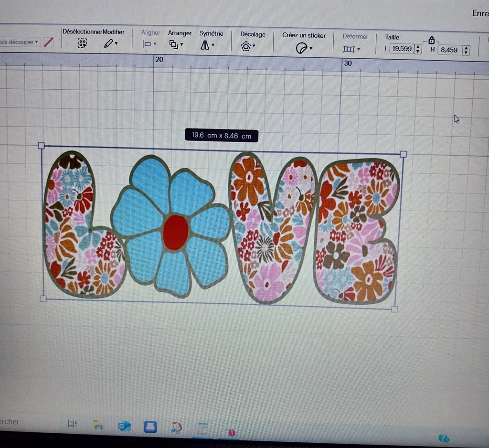The width and height of the screenshot is (489, 448).
Task: Open the red scissors app on taskbar
Action: tap(177, 427)
